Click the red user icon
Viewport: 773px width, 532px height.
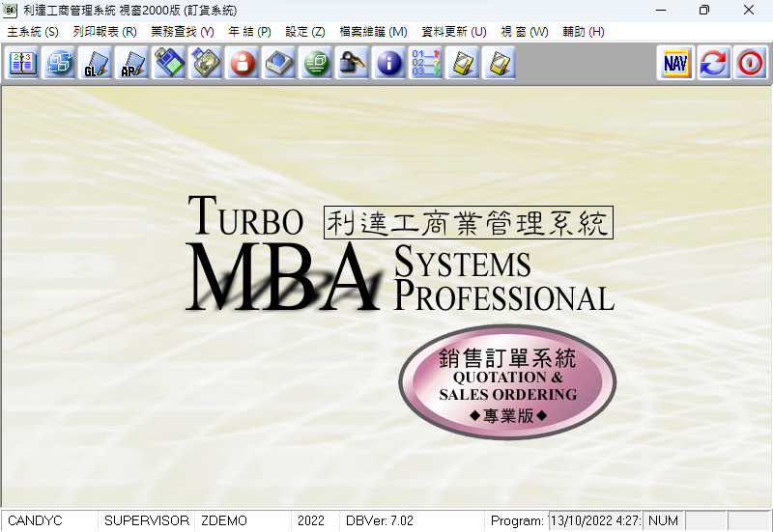(x=243, y=63)
